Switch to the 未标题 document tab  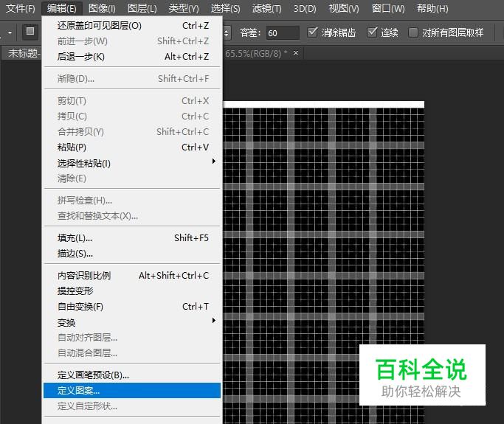(21, 53)
